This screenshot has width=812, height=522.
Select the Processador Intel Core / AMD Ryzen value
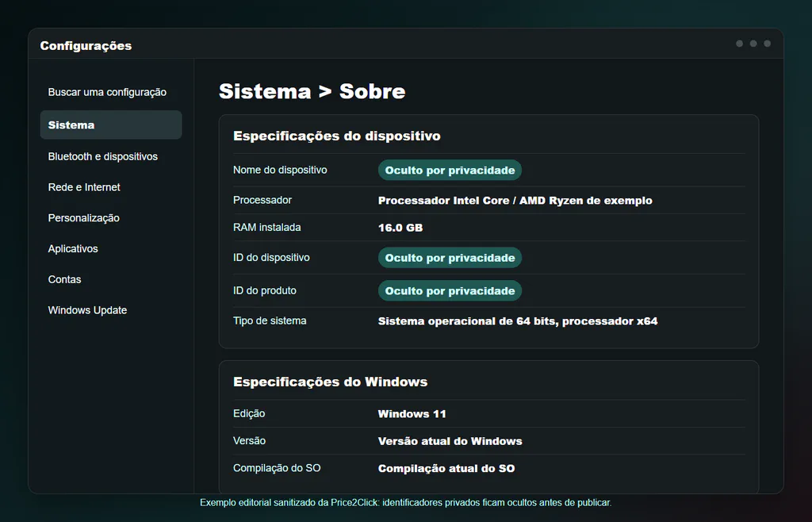(515, 201)
